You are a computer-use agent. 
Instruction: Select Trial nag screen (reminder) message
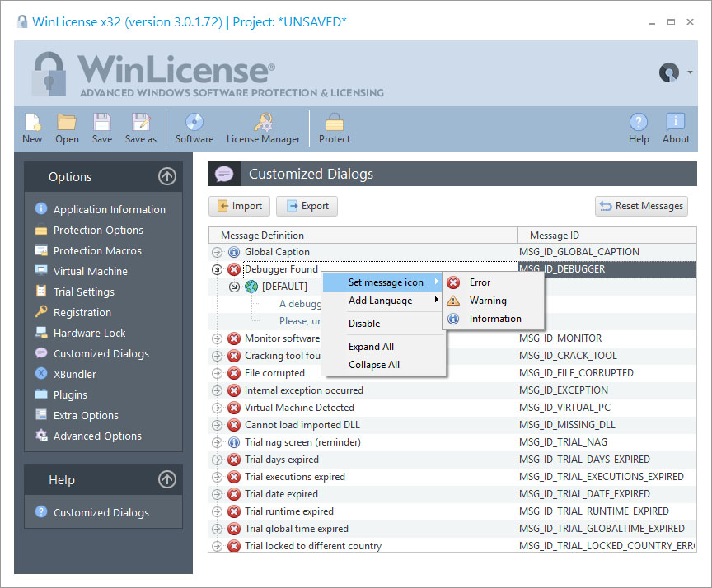[x=302, y=442]
